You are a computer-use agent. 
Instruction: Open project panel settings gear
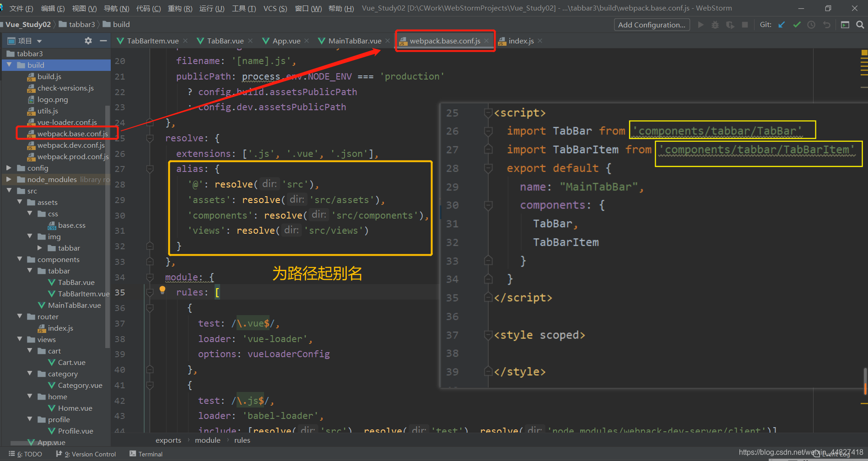(88, 41)
